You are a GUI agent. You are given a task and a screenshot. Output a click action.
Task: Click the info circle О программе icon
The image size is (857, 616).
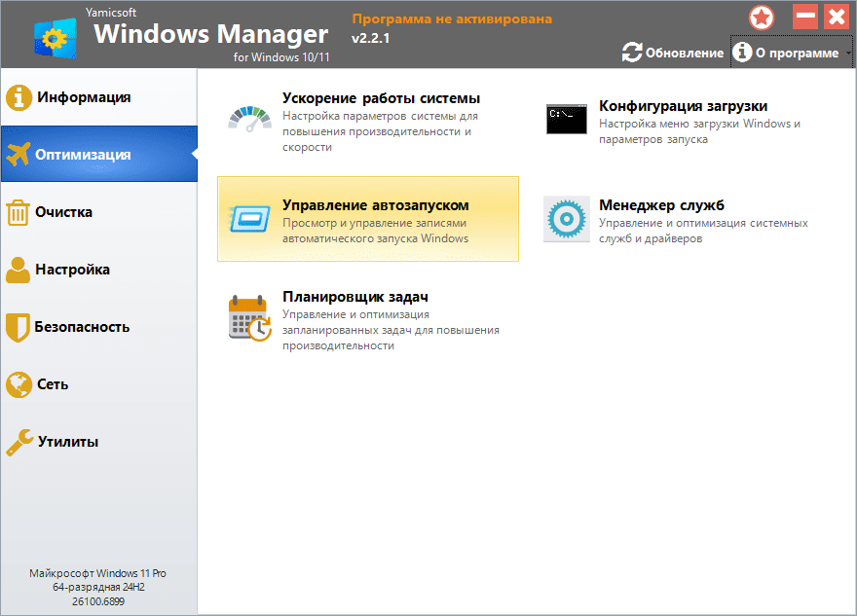click(x=742, y=52)
